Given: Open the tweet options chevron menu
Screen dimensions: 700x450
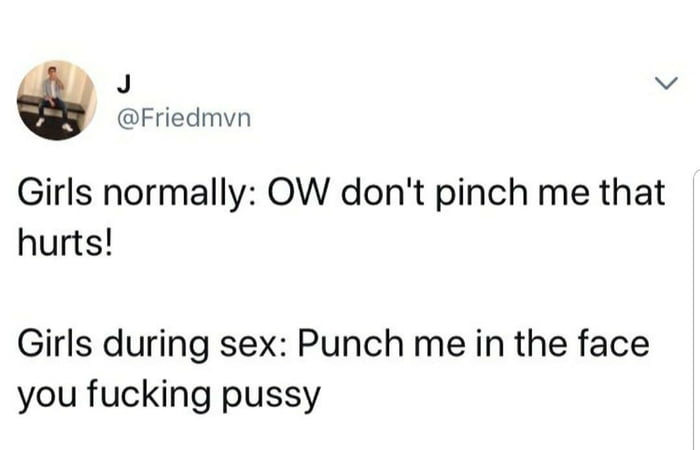Looking at the screenshot, I should (667, 83).
